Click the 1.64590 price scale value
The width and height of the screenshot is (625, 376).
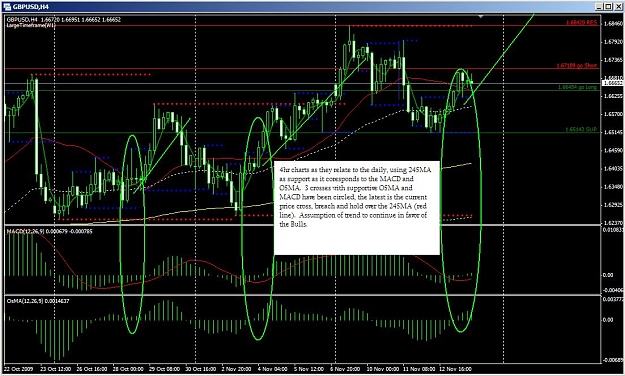click(613, 150)
